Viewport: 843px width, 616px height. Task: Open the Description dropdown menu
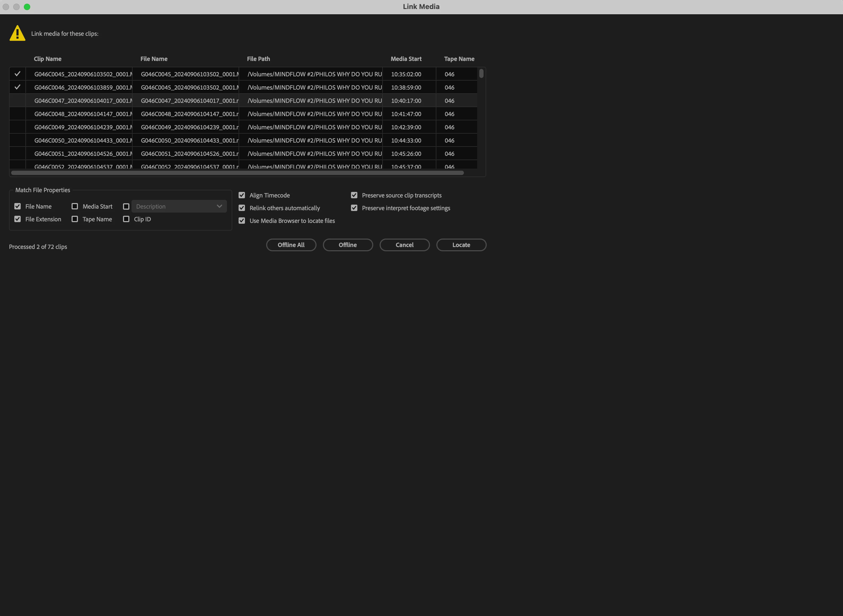[179, 206]
